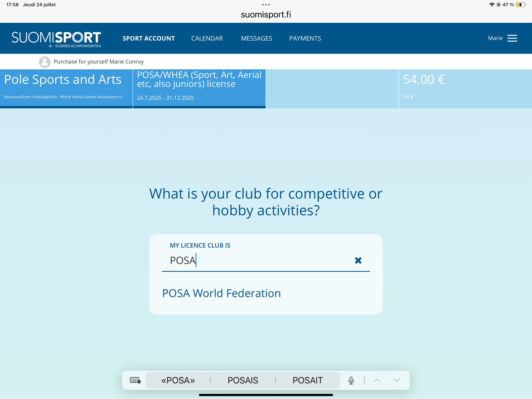532x399 pixels.
Task: Open the hamburger menu next to Marie
Action: [512, 38]
